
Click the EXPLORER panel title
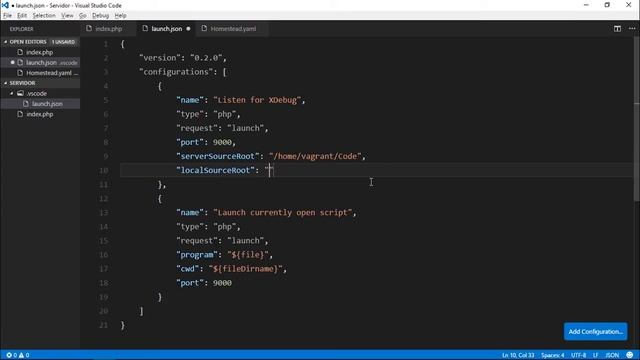coord(22,29)
